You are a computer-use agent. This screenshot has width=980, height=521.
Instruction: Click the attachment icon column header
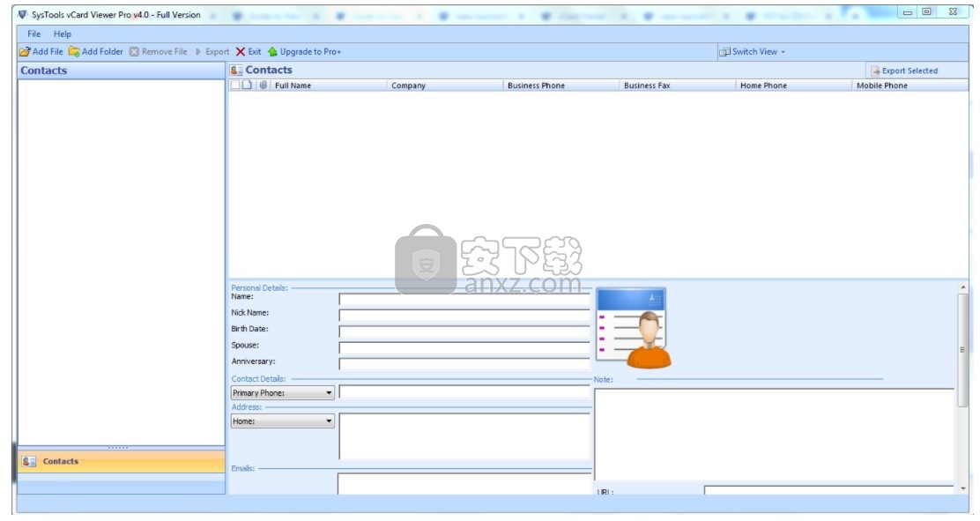click(x=264, y=85)
